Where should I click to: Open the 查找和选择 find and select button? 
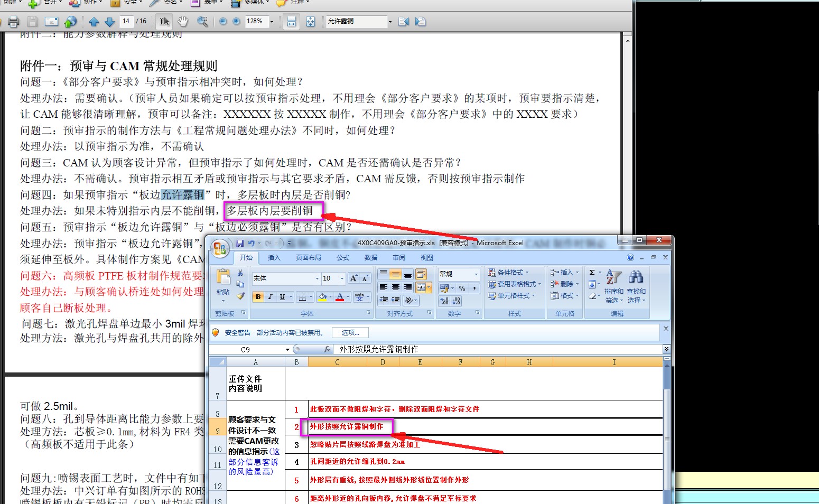[x=636, y=286]
